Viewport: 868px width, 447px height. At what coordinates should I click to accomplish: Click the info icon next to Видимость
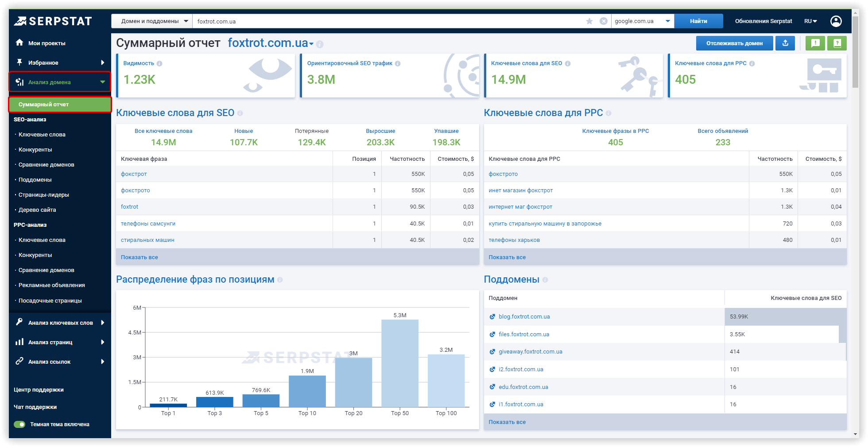(159, 63)
